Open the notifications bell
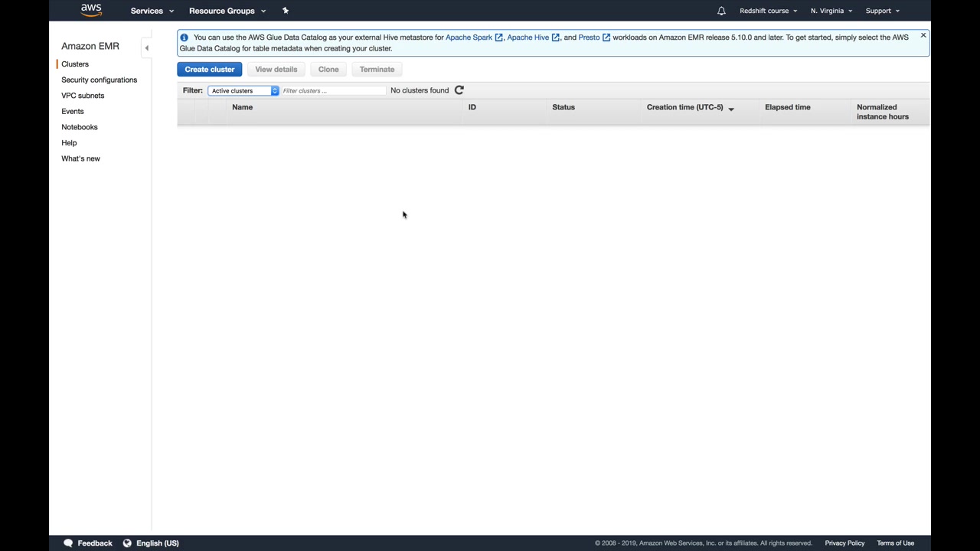The height and width of the screenshot is (551, 980). pyautogui.click(x=721, y=11)
